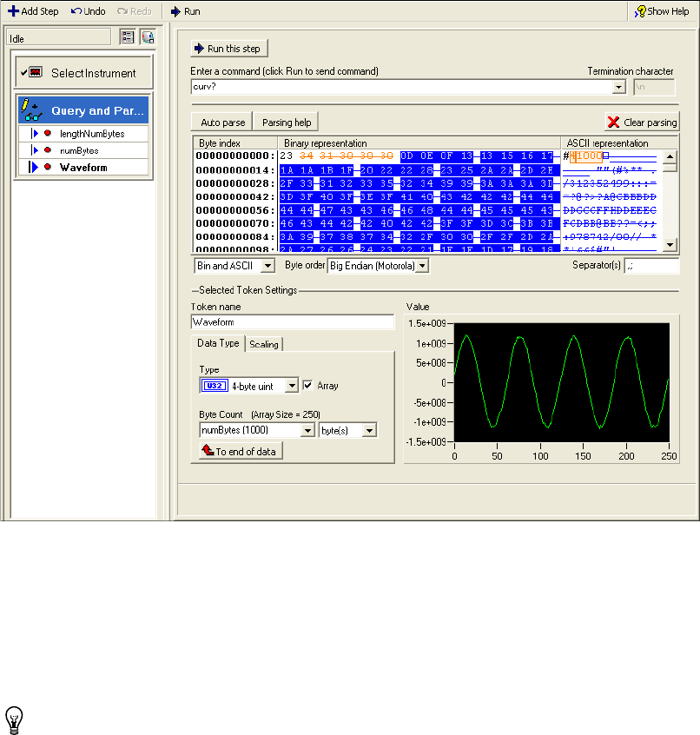
Task: Open the numBytes (1000) byte count dropdown
Action: click(307, 430)
